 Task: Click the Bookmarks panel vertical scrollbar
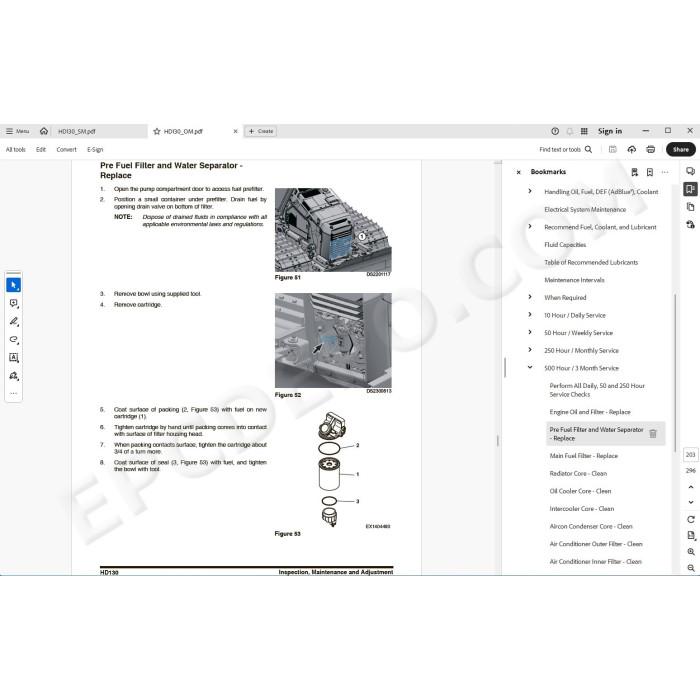pyautogui.click(x=675, y=373)
